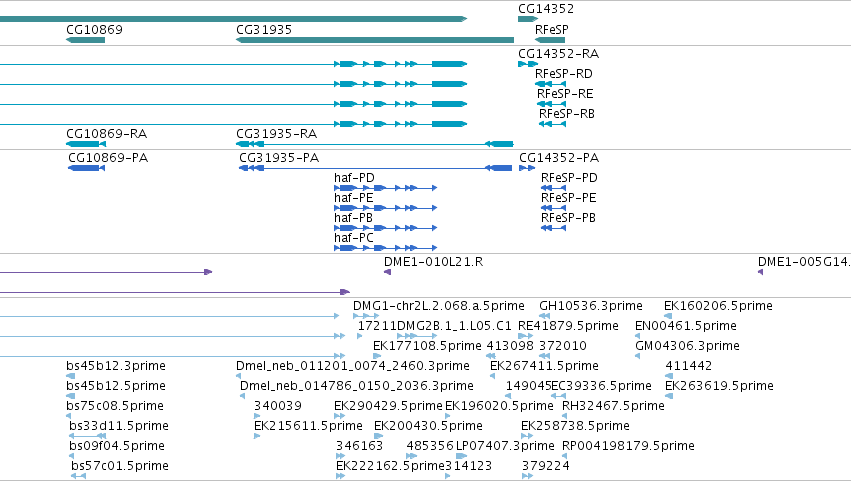Open transcript RFeSP-RB
The height and width of the screenshot is (481, 851).
(x=567, y=114)
